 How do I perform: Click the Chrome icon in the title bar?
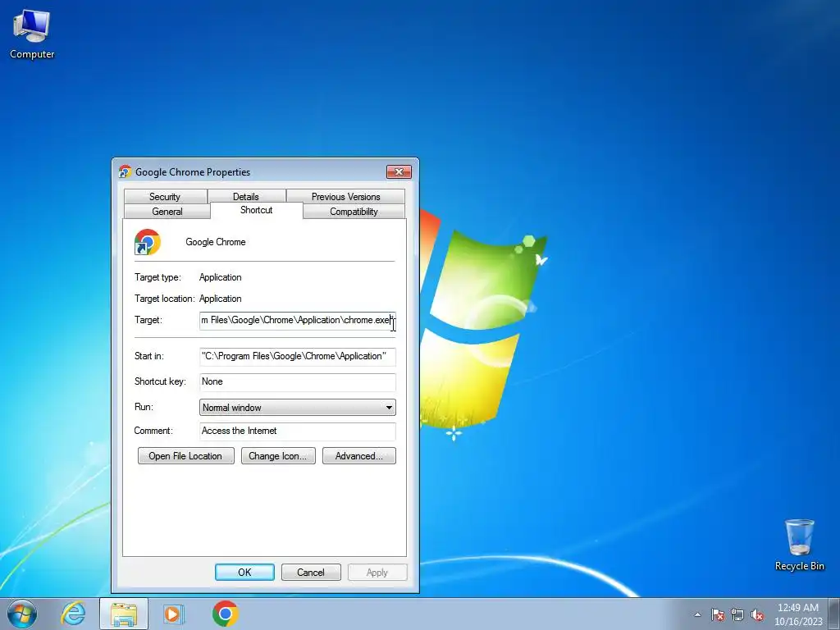pyautogui.click(x=126, y=172)
